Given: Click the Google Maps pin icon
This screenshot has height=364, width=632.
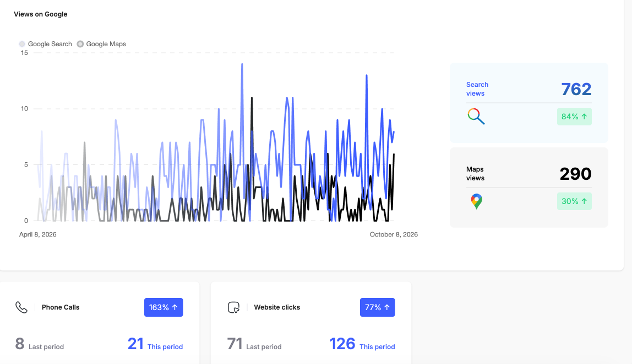Looking at the screenshot, I should (x=476, y=201).
